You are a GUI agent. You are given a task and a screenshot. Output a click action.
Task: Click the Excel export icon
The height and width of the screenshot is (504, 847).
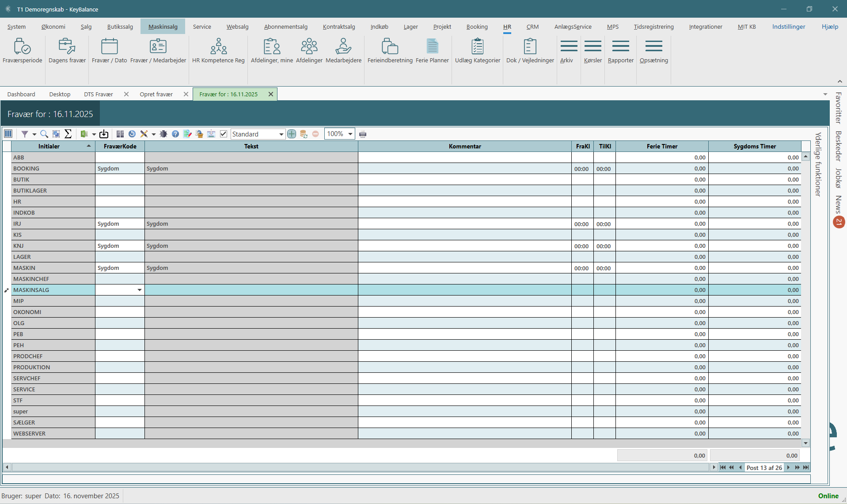pyautogui.click(x=84, y=134)
